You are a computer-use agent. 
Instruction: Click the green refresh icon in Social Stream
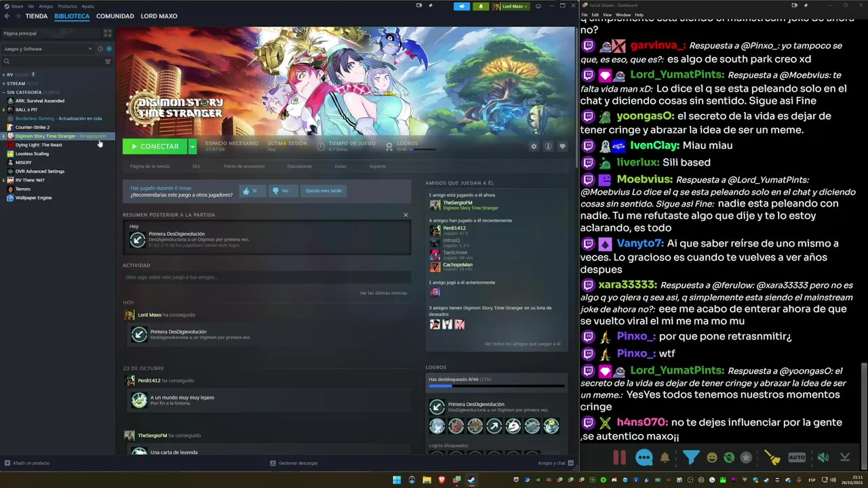tap(729, 457)
